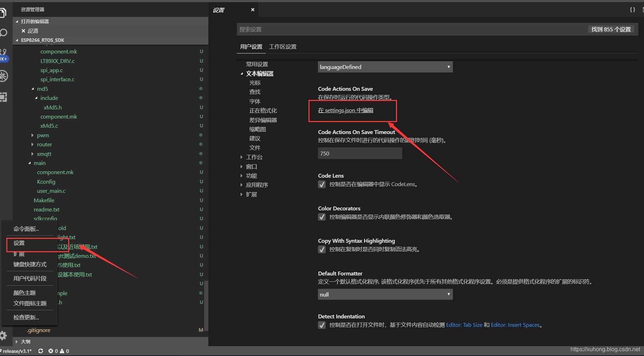This screenshot has height=356, width=644.
Task: Open the .gitignore file
Action: [39, 330]
